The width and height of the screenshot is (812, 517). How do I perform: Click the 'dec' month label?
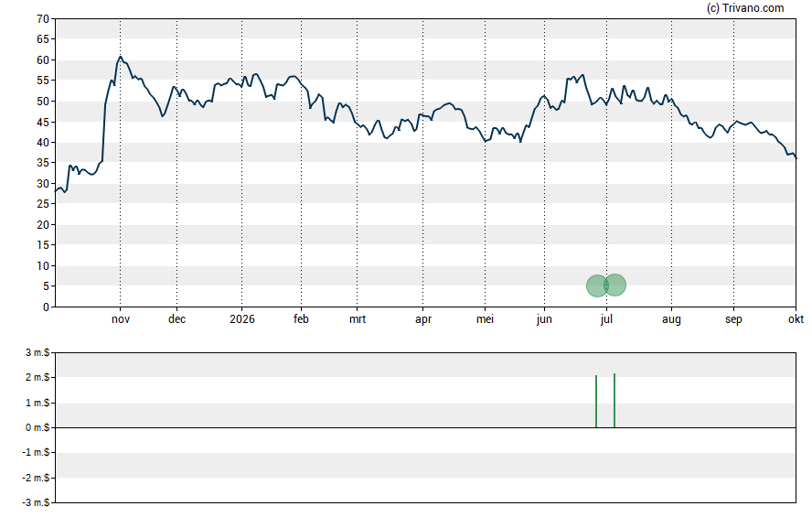pyautogui.click(x=176, y=319)
